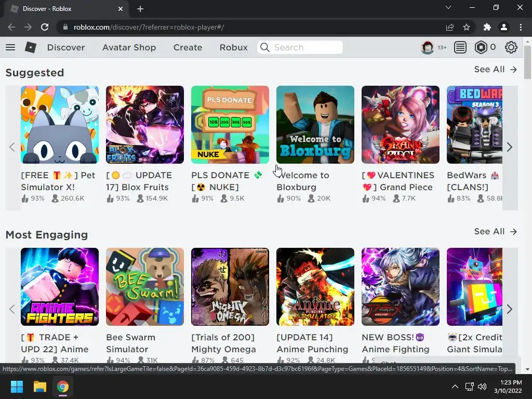Image resolution: width=532 pixels, height=399 pixels.
Task: Click the 'UPDATE 17] Blox Fruits' title
Action: pos(139,181)
